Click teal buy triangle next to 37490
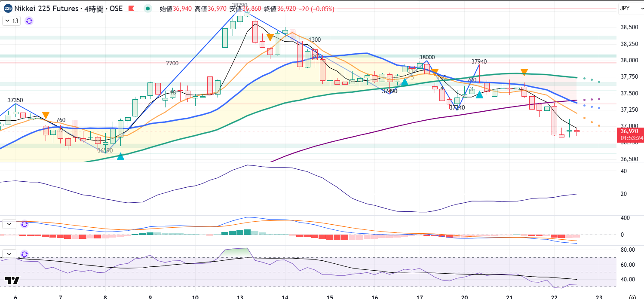This screenshot has width=644, height=299. [404, 82]
